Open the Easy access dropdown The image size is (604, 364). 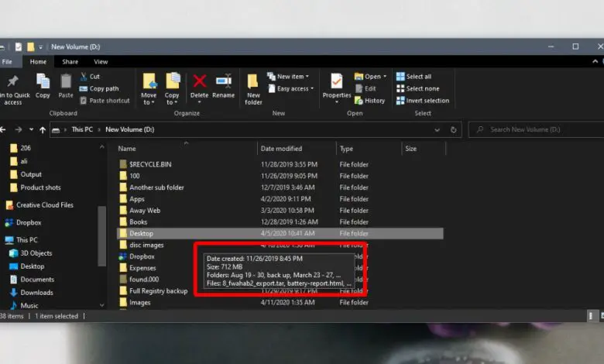coord(291,88)
